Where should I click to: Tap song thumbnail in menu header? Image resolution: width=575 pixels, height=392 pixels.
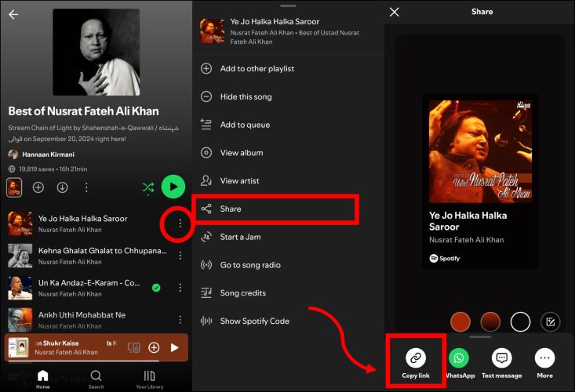[x=212, y=31]
